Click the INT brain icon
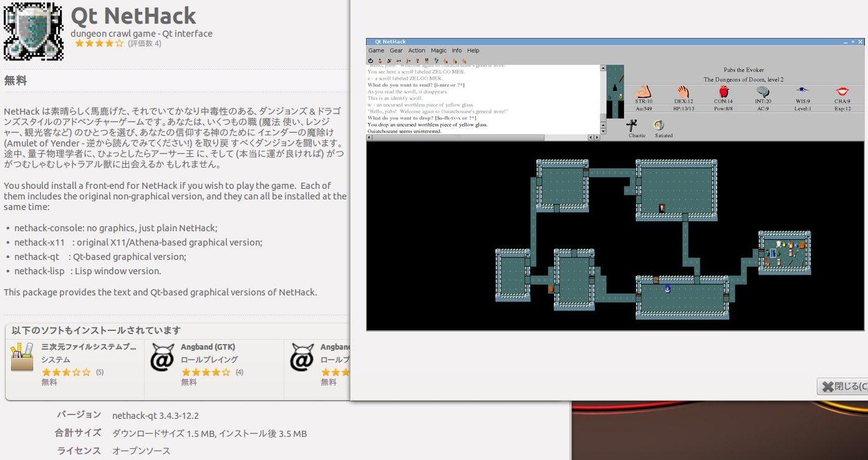Viewport: 868px width, 460px height. [763, 92]
